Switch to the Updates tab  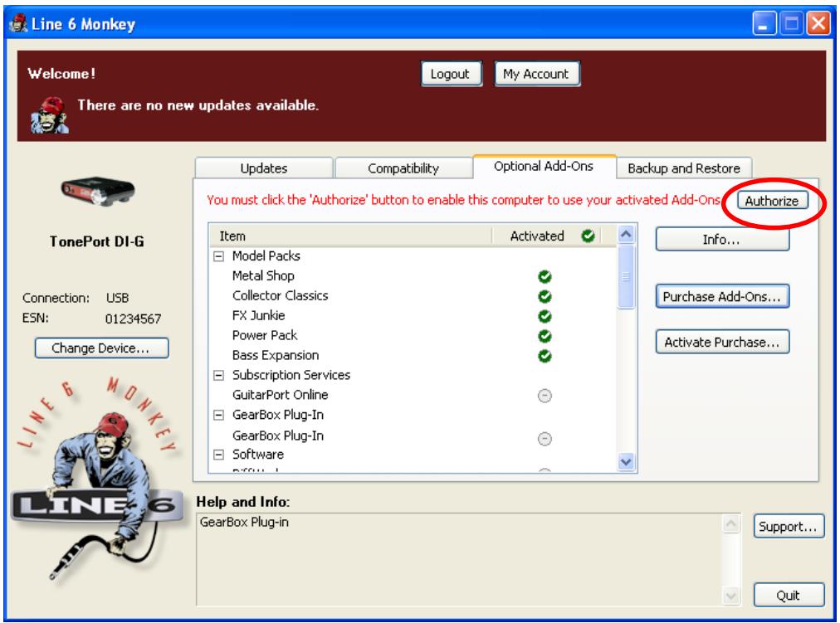coord(264,168)
